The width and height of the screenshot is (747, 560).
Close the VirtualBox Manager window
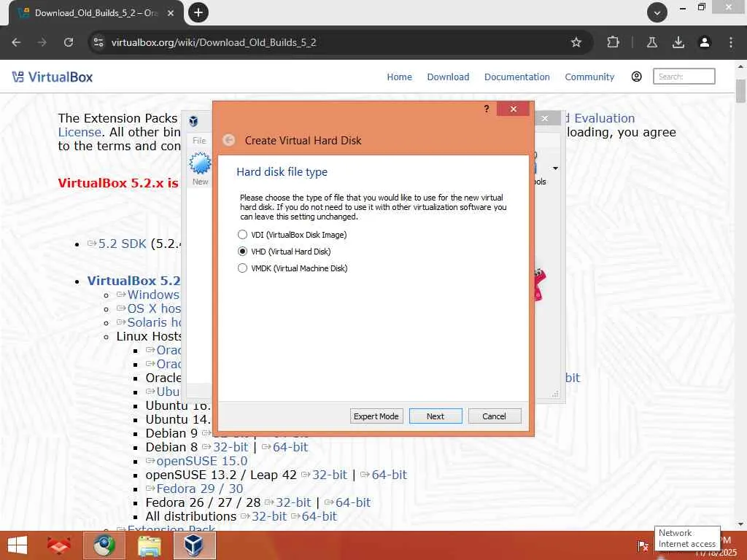pos(545,119)
